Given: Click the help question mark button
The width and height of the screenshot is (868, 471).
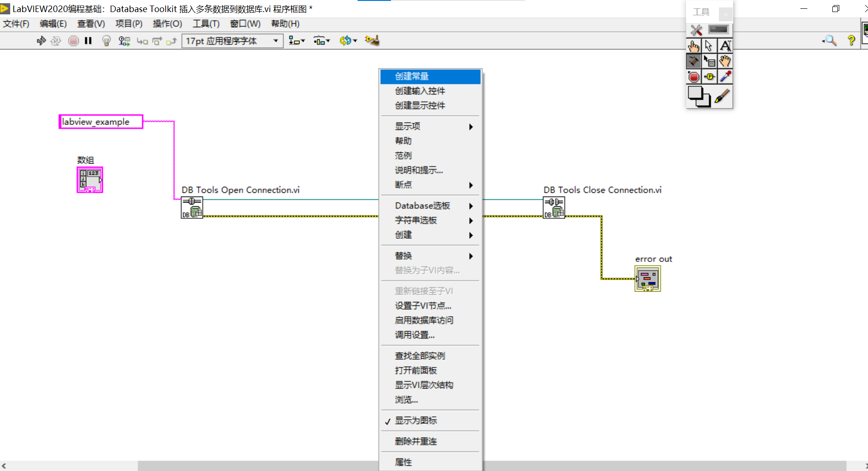Looking at the screenshot, I should (x=851, y=41).
